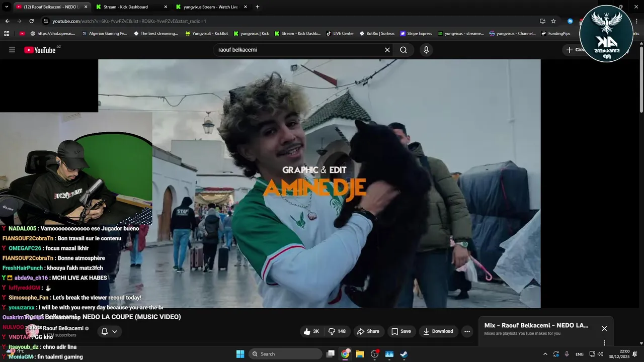Show hidden system tray icons chevron
Screen dimensions: 644x362
545,354
